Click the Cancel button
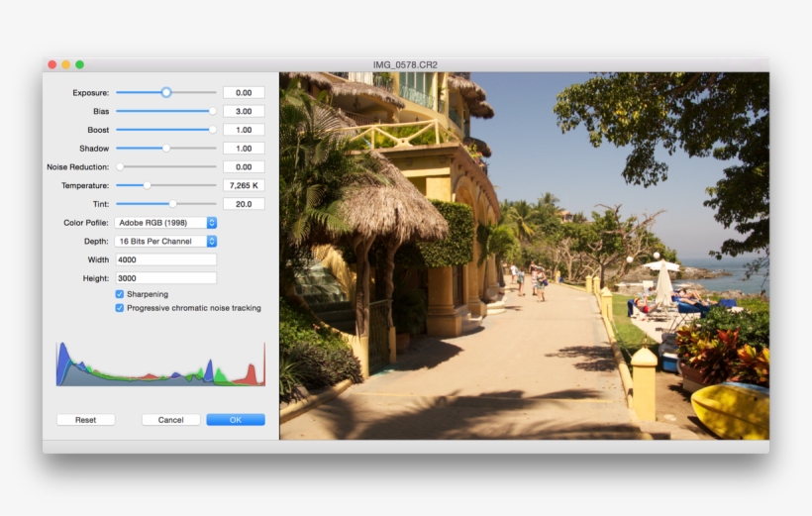 pos(170,420)
